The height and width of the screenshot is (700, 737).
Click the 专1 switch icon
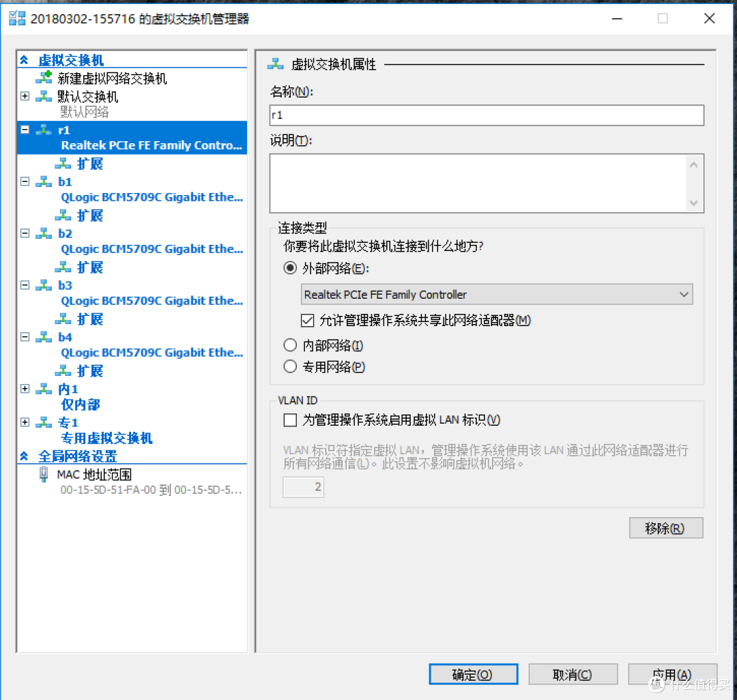(44, 422)
